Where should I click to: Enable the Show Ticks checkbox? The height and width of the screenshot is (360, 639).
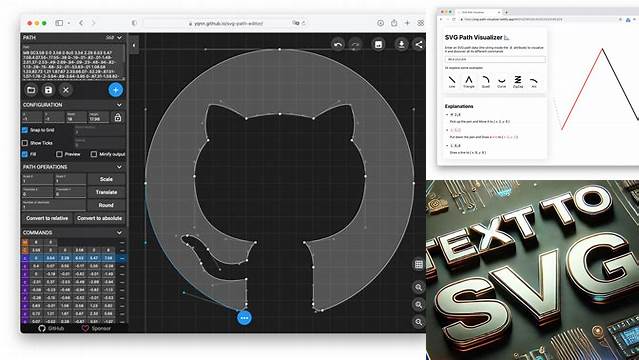coord(25,143)
